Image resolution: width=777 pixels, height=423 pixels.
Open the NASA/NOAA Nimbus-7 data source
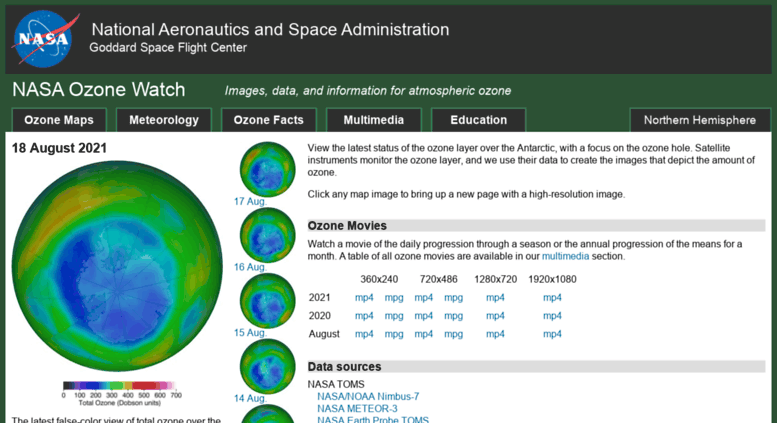[x=368, y=397]
